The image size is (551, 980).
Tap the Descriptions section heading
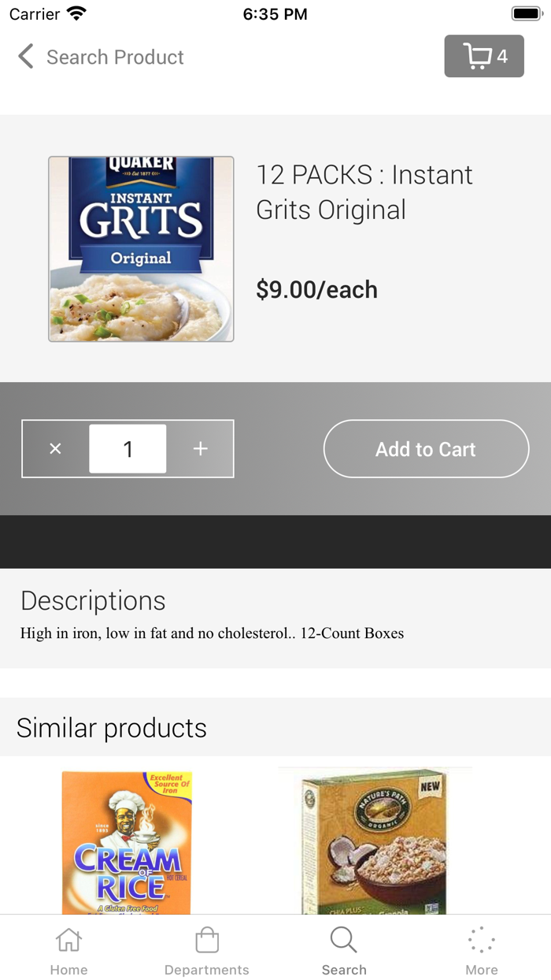tap(93, 600)
